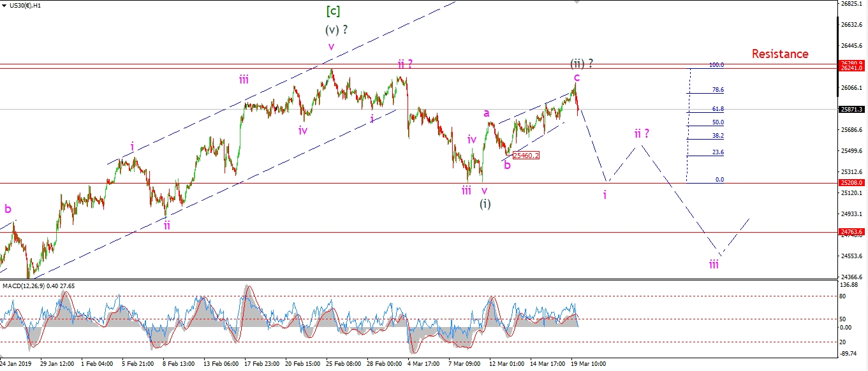Select the US30(€),H1 chart title
Image resolution: width=868 pixels, height=371 pixels.
[x=27, y=5]
